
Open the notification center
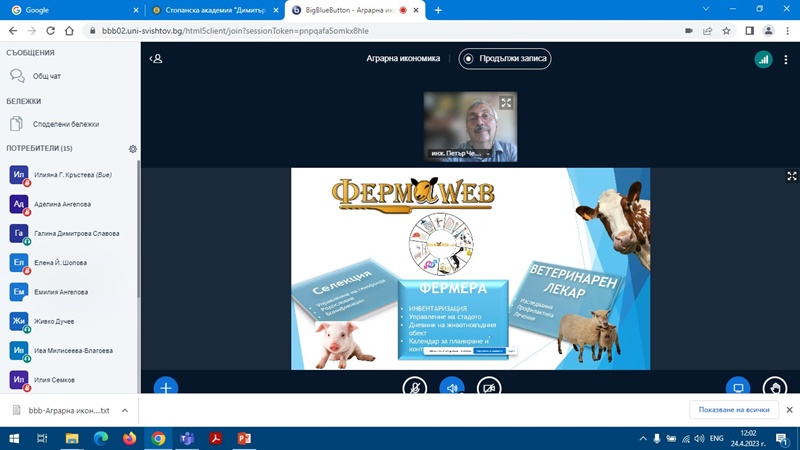pyautogui.click(x=782, y=439)
